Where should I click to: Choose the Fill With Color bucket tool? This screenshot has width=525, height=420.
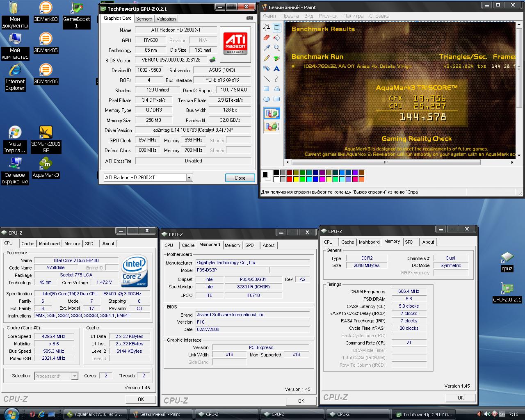coord(277,38)
